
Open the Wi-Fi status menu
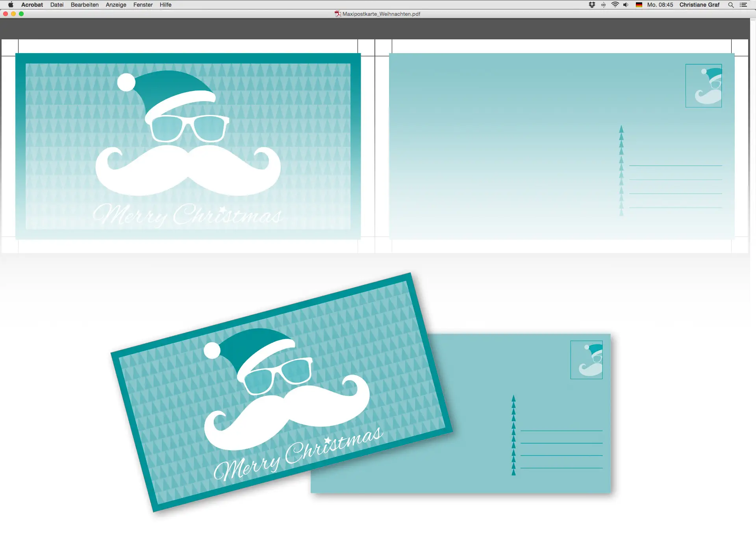point(615,5)
